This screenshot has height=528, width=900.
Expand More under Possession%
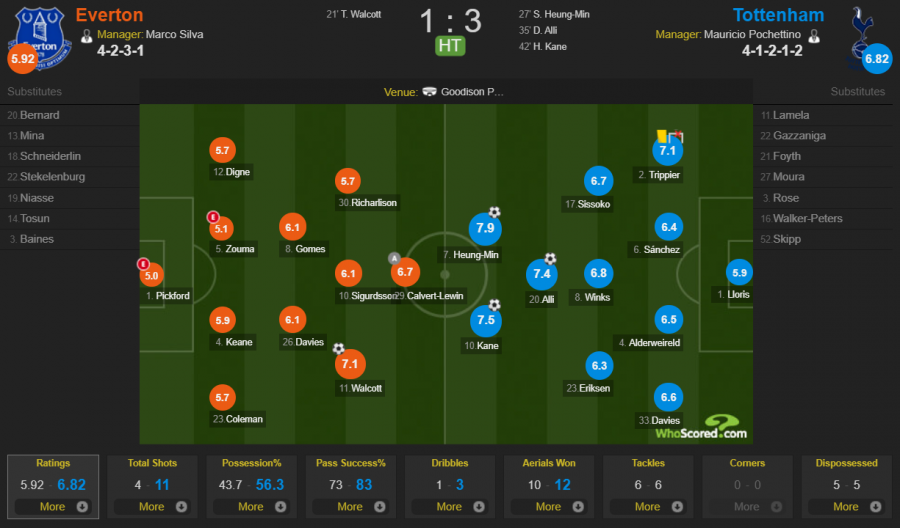(251, 507)
